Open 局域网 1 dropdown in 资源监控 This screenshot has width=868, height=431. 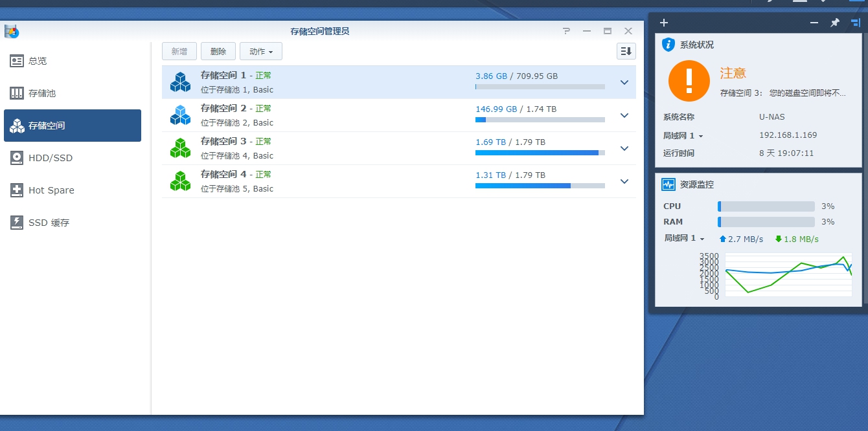684,239
